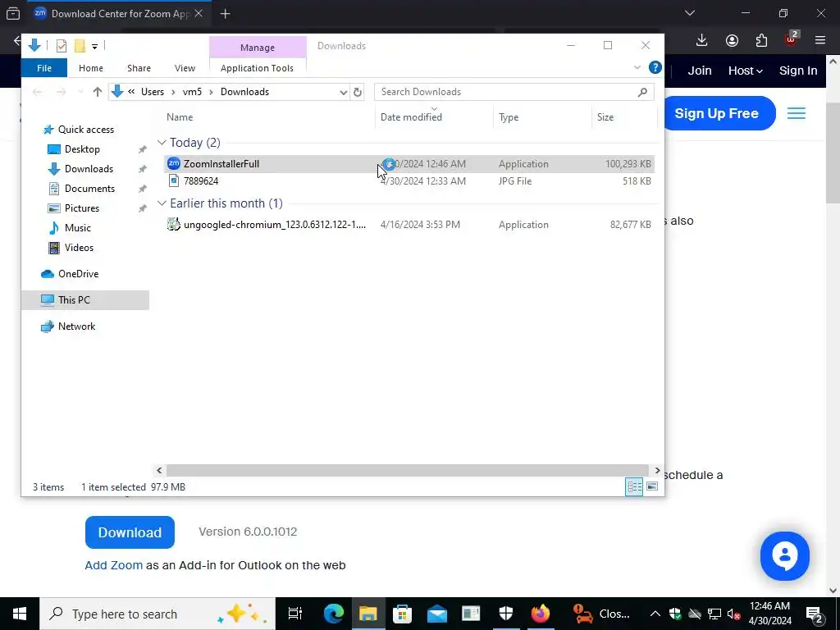Open Firefox account icon

coord(732,40)
